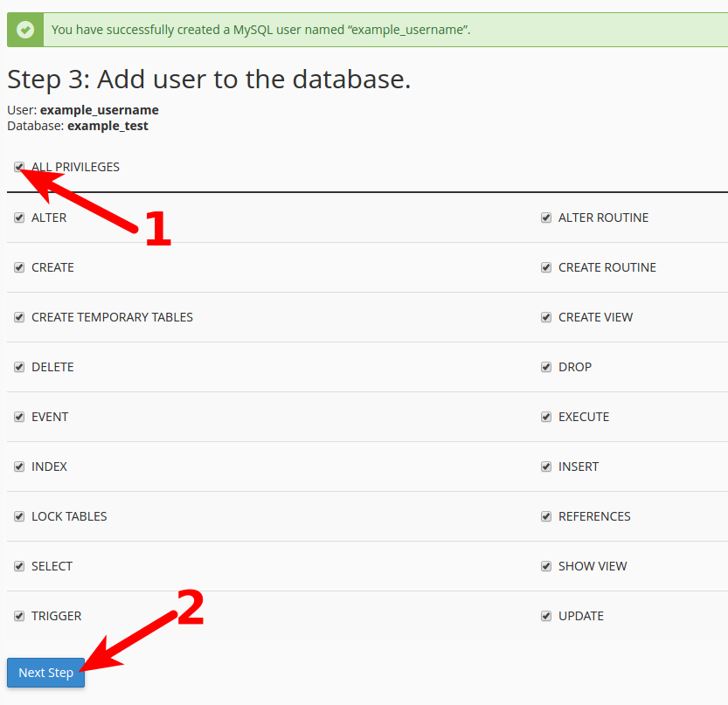The image size is (728, 705).
Task: Uncheck the DROP privilege checkbox
Action: (546, 367)
